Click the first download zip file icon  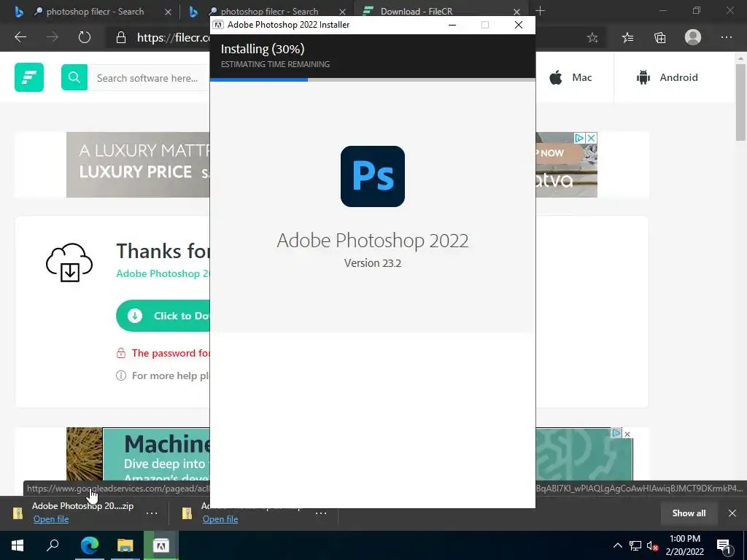click(x=18, y=513)
